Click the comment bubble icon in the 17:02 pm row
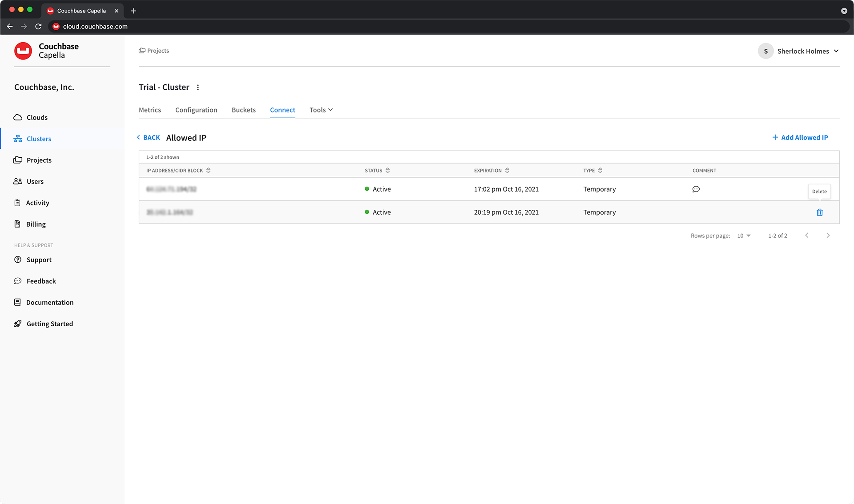 click(696, 189)
